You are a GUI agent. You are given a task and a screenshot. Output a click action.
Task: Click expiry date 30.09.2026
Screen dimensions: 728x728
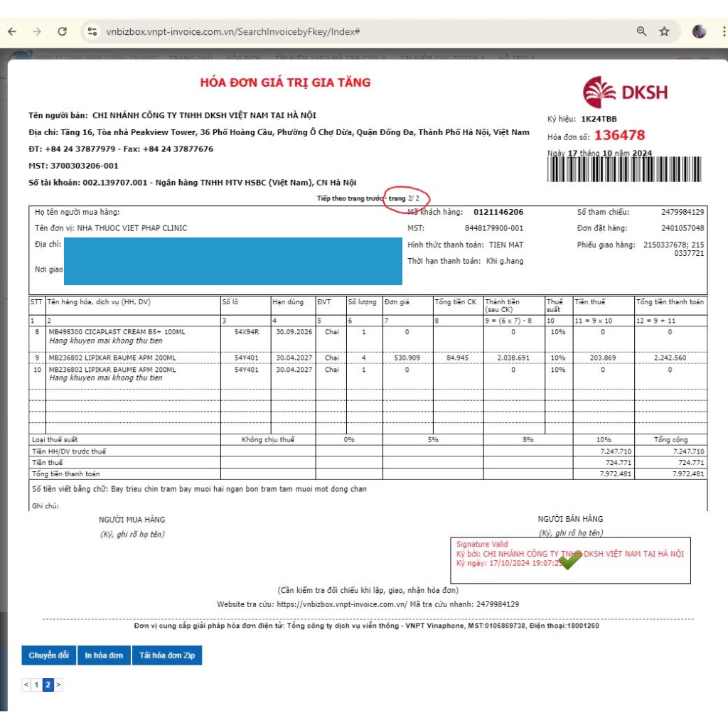[x=294, y=332]
